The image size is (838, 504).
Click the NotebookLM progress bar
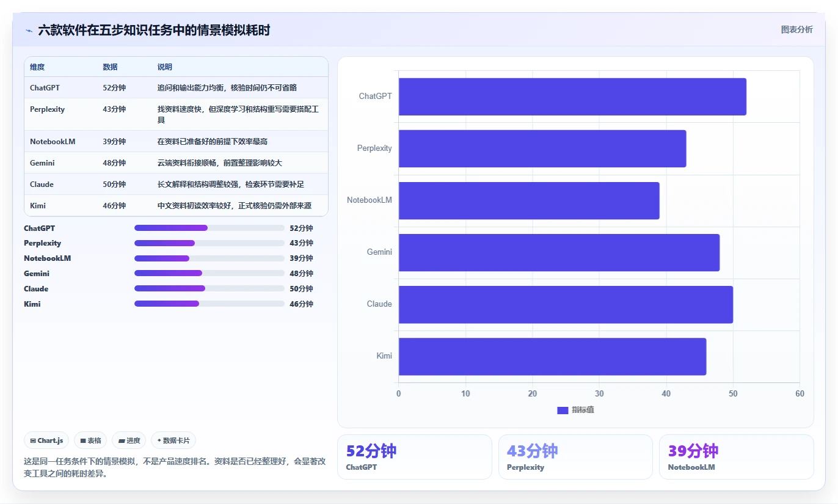tap(209, 258)
